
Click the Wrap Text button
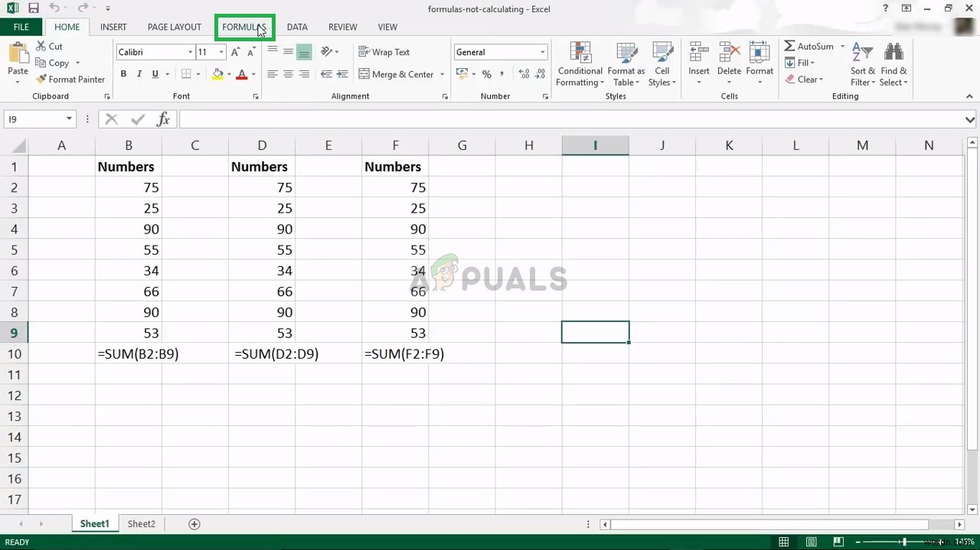[384, 52]
